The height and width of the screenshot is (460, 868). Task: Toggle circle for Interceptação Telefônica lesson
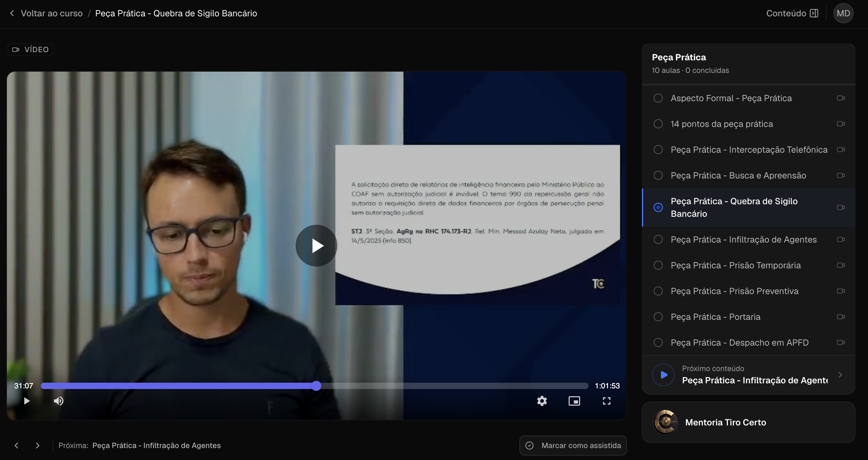click(658, 149)
